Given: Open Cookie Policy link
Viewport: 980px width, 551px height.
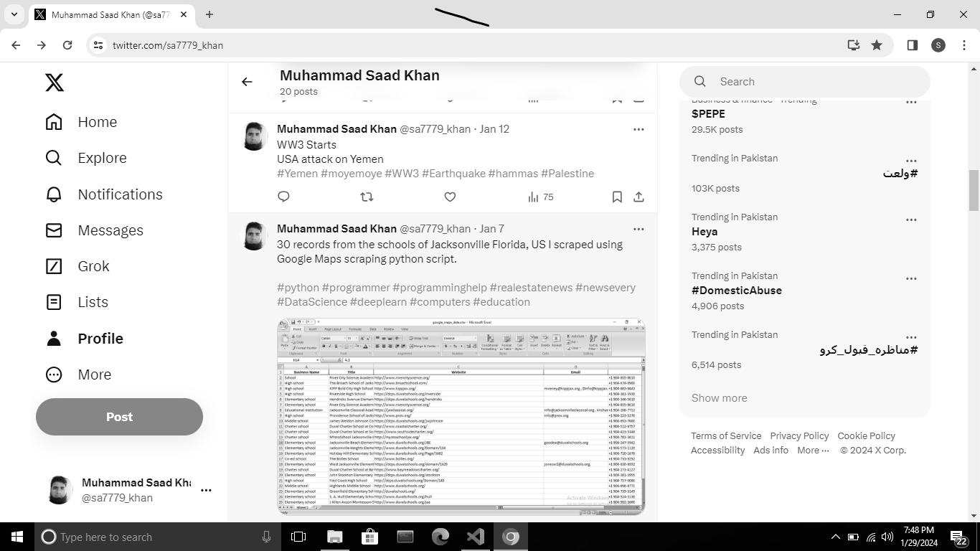Looking at the screenshot, I should tap(866, 436).
